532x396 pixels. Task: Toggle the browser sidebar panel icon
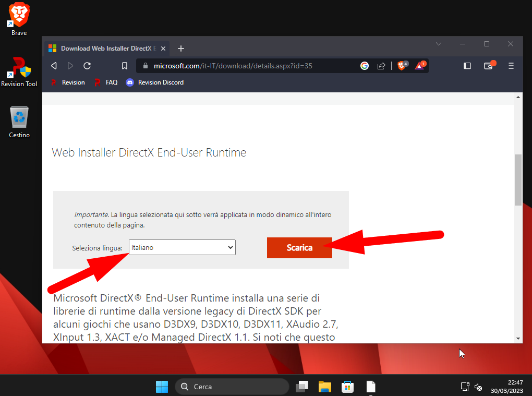coord(467,66)
